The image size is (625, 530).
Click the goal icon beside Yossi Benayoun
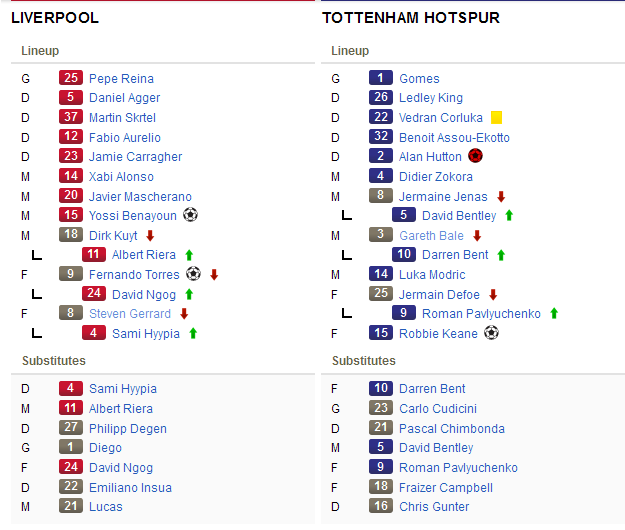point(191,215)
